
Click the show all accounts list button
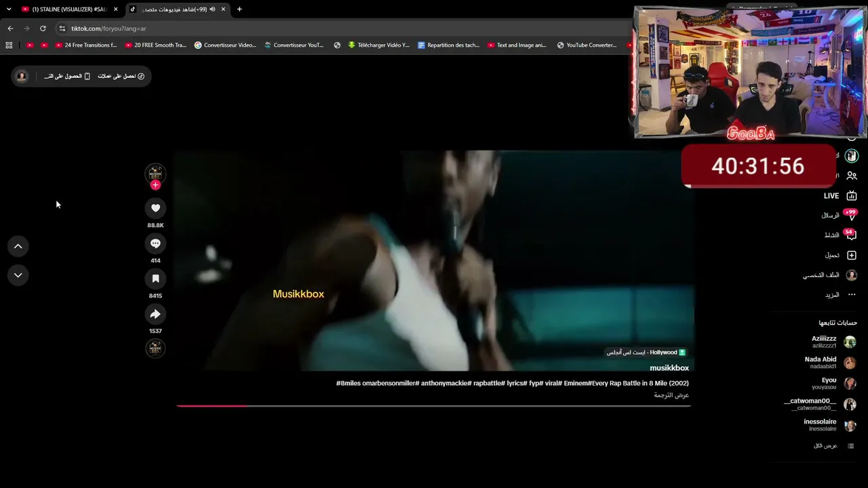(x=834, y=446)
